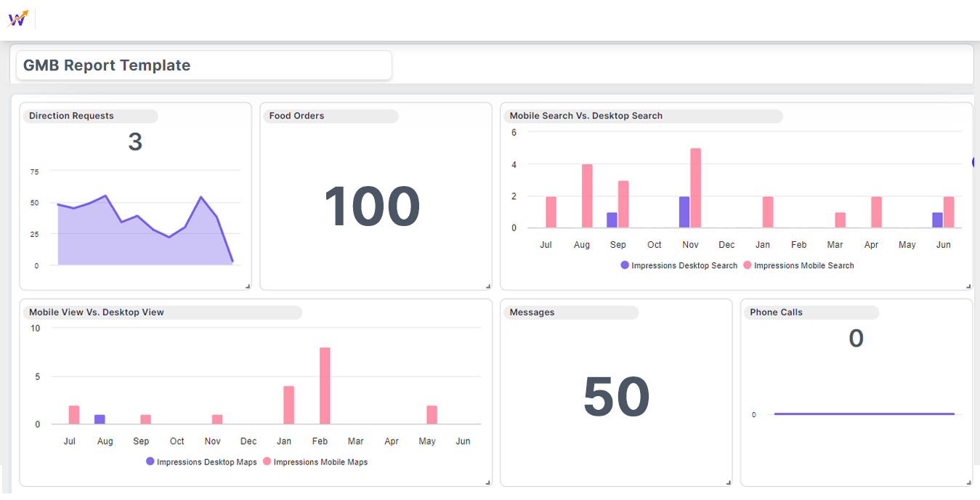Click resize handle of Direction Requests widget
This screenshot has height=500, width=980.
[248, 286]
